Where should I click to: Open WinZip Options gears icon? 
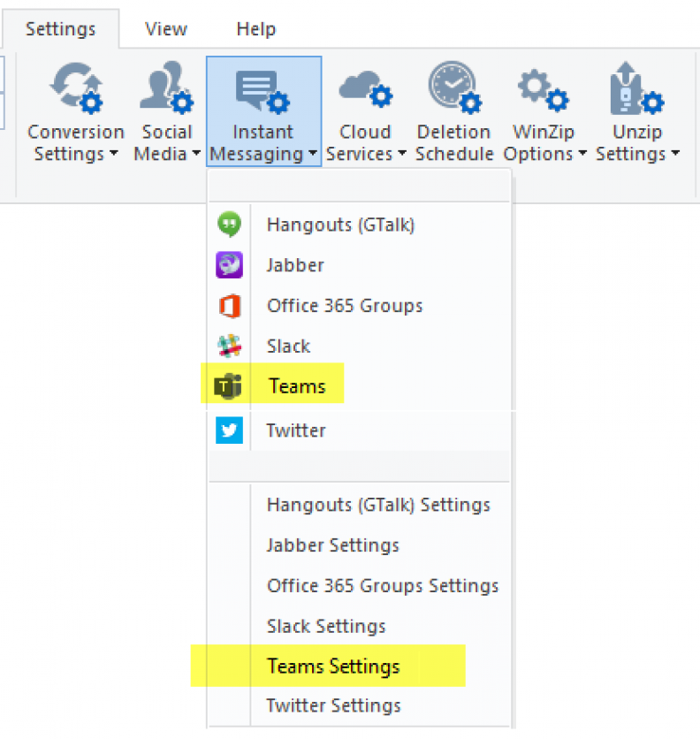(543, 90)
